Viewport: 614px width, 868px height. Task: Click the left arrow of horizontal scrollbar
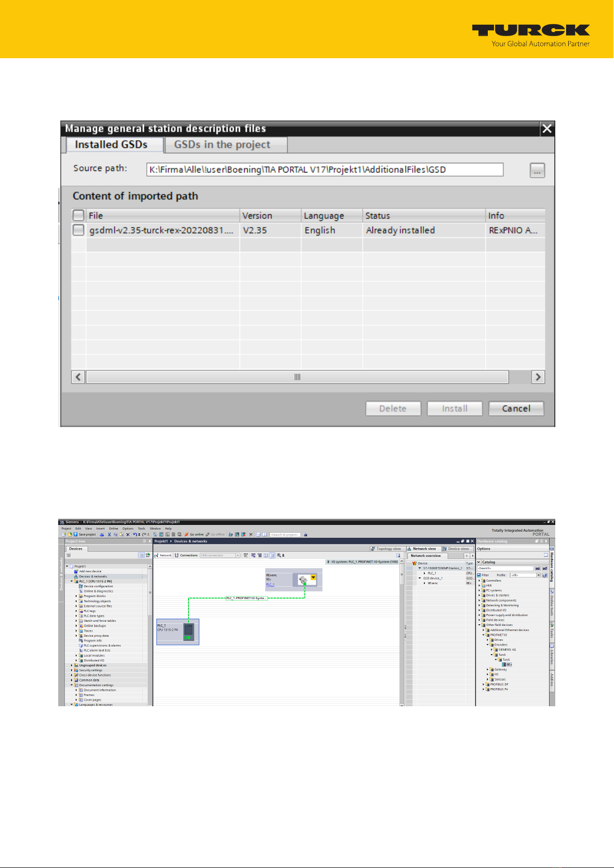tap(78, 377)
